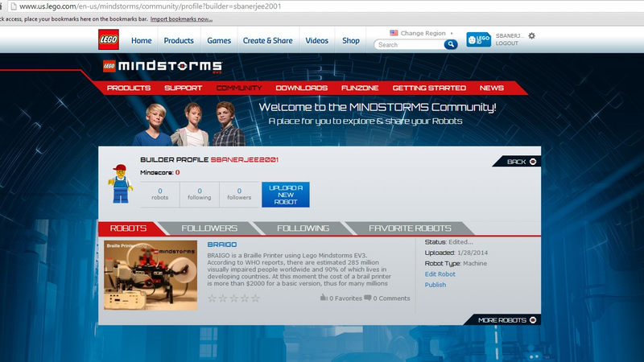Screen dimensions: 644x362
Task: Click the builder minifigure avatar
Action: (121, 184)
